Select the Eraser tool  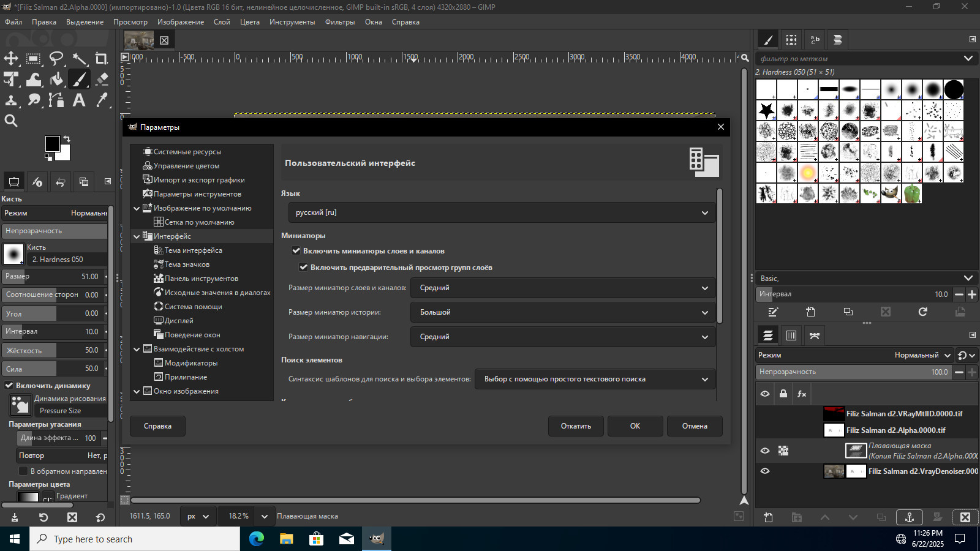click(102, 79)
